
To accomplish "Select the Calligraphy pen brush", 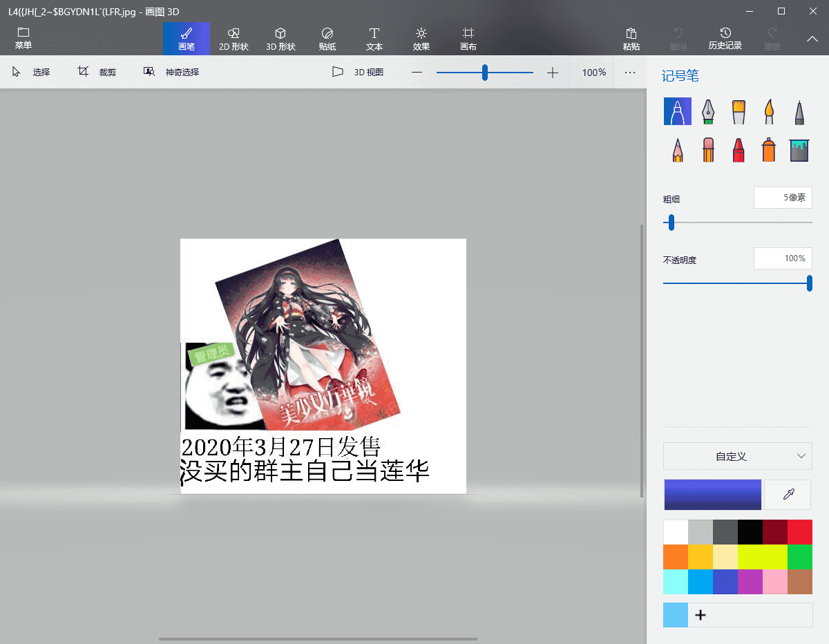I will click(x=707, y=111).
